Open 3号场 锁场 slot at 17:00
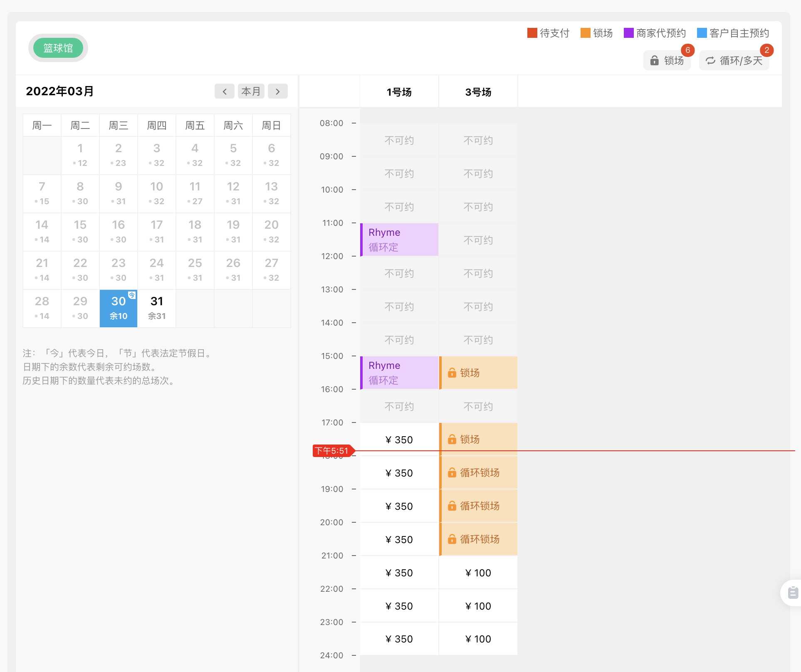The height and width of the screenshot is (672, 801). 478,439
